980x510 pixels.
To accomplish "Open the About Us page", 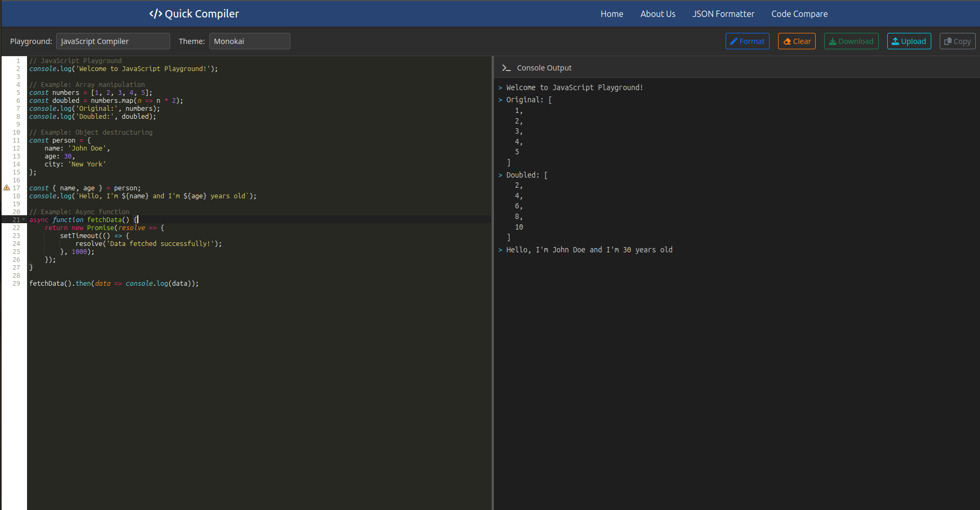I will [657, 14].
